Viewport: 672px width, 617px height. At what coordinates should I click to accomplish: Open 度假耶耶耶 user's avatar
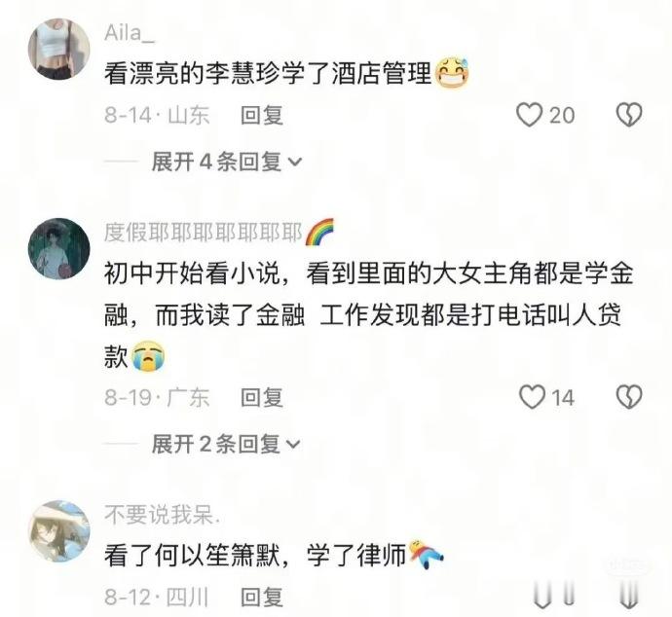click(59, 249)
